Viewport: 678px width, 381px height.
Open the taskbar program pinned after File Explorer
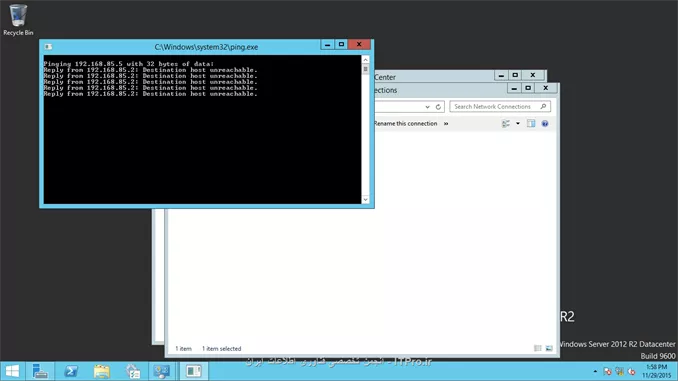133,371
